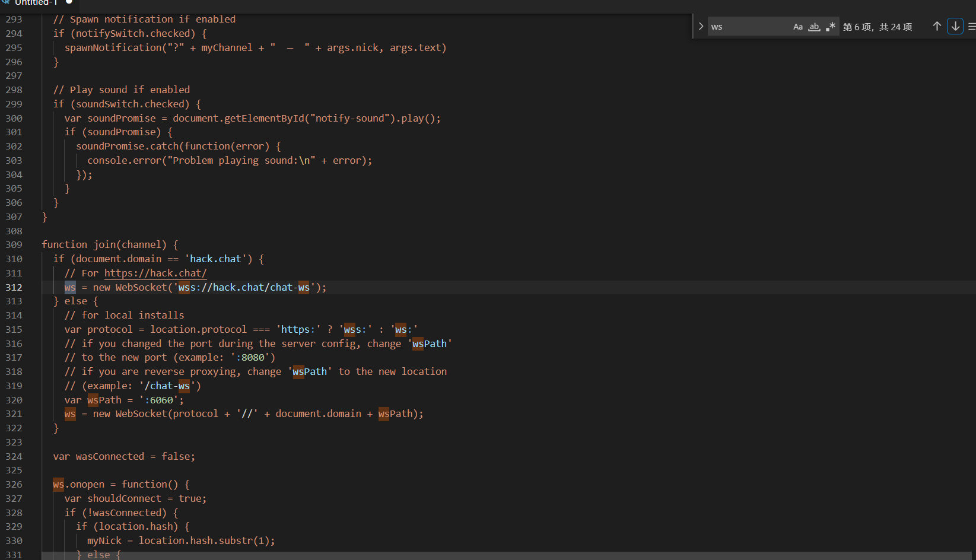
Task: Click the unsaved dot on Untitled-1 tab
Action: click(69, 2)
